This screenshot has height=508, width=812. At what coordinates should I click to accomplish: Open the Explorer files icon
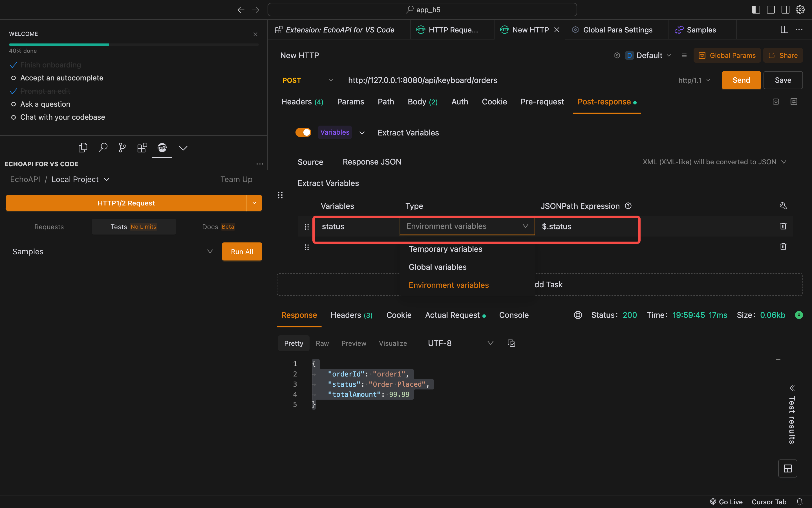[x=83, y=148]
